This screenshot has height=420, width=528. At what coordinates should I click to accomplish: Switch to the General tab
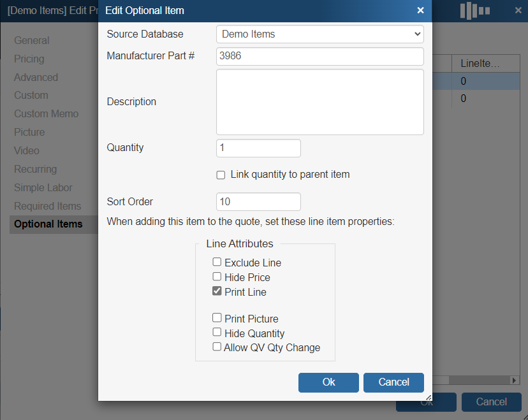(32, 40)
